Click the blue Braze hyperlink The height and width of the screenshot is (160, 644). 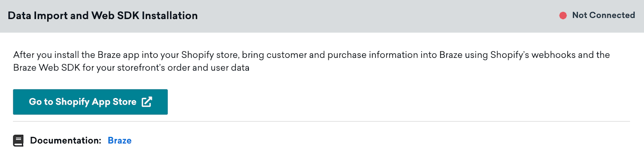click(120, 141)
